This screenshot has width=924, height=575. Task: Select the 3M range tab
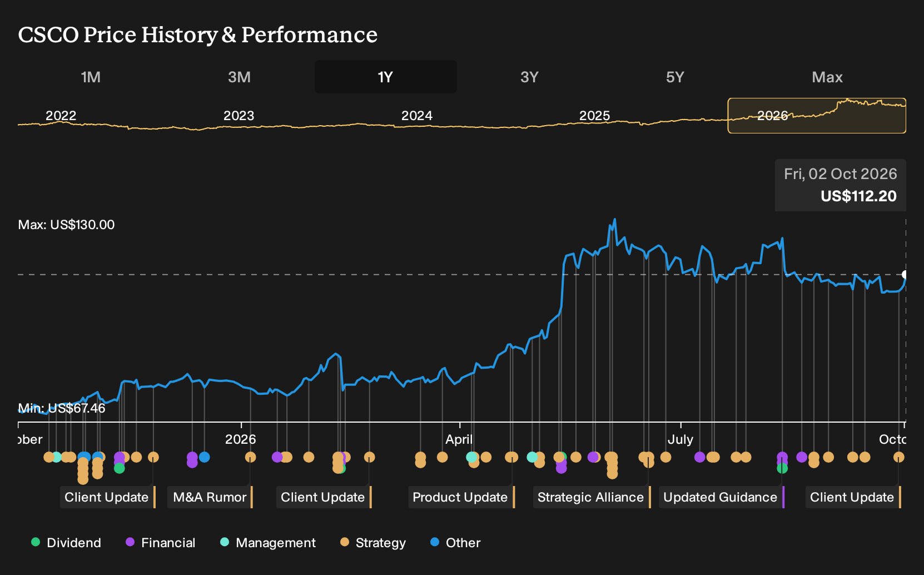pos(239,77)
